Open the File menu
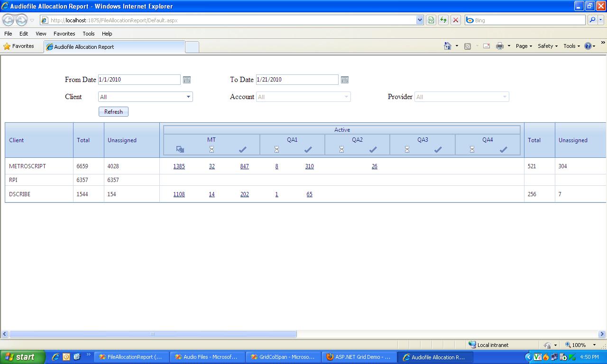The height and width of the screenshot is (364, 607). 8,34
